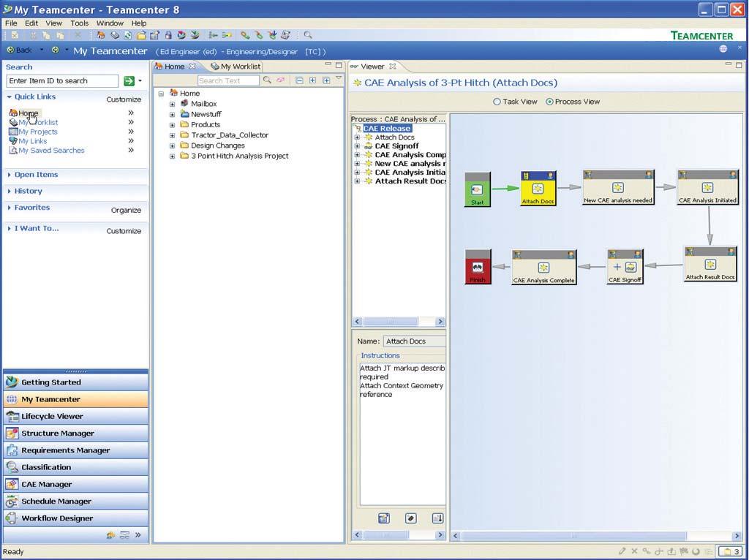Collapse the Quick Links section
The height and width of the screenshot is (560, 749).
(x=9, y=97)
